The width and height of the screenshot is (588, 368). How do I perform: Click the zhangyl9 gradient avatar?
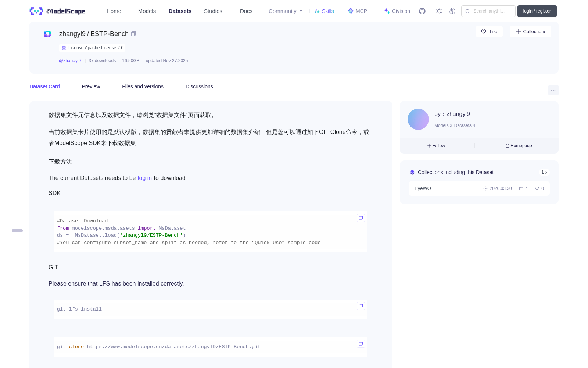tap(418, 119)
